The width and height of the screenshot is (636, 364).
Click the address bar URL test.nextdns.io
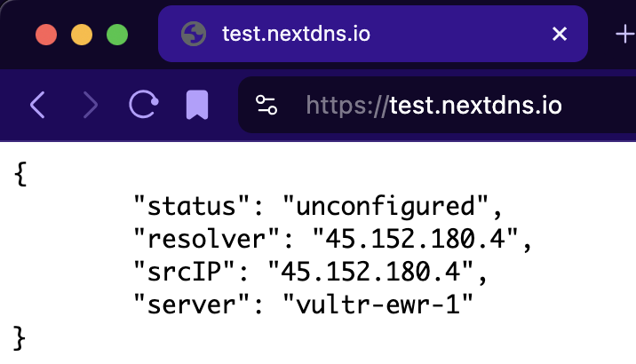click(475, 106)
